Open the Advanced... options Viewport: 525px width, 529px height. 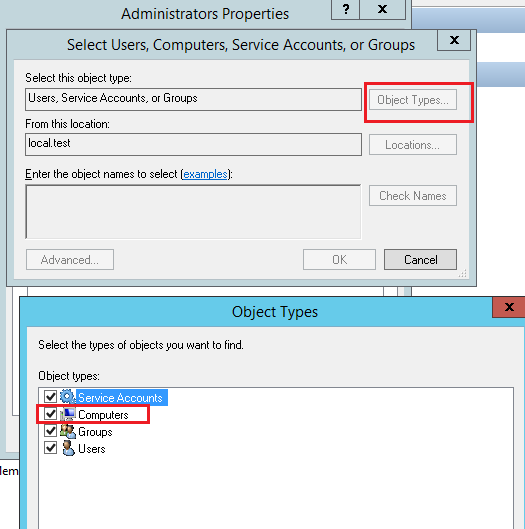70,260
